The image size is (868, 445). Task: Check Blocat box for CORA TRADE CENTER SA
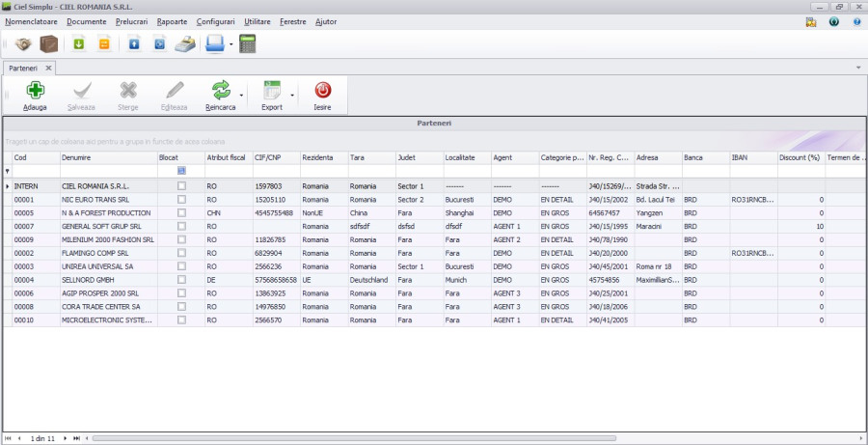coord(181,307)
